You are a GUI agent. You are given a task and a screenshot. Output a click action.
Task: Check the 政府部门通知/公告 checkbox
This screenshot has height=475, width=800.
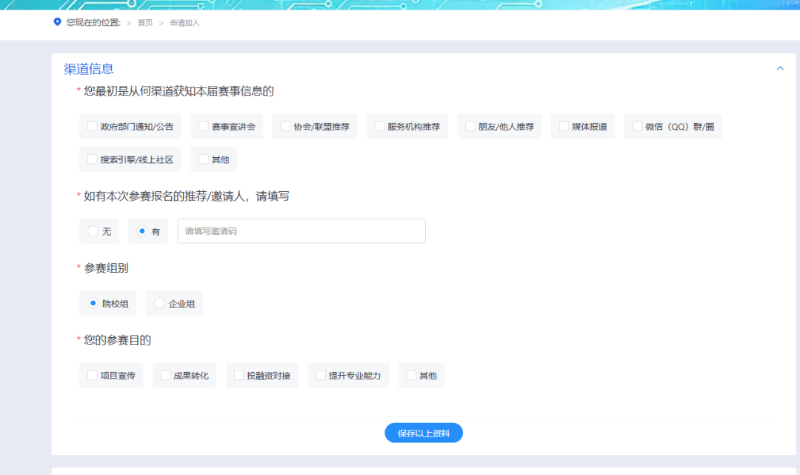[x=93, y=127]
